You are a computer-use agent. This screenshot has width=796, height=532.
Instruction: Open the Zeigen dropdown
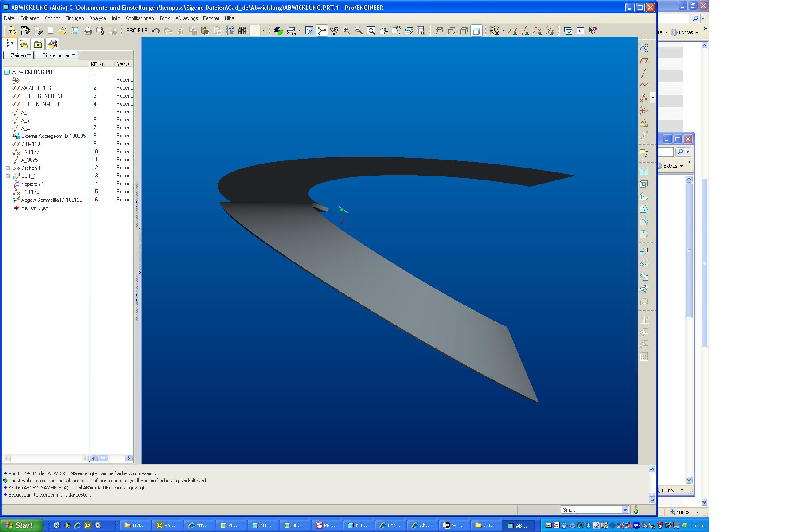coord(18,55)
